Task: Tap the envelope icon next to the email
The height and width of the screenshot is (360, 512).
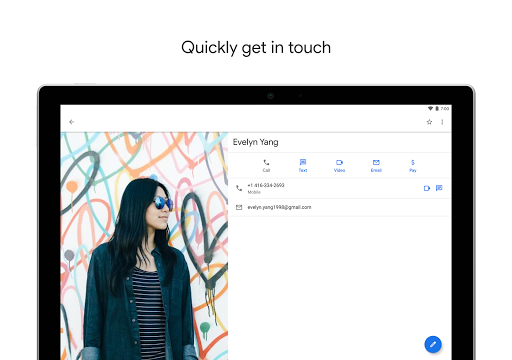Action: click(239, 207)
